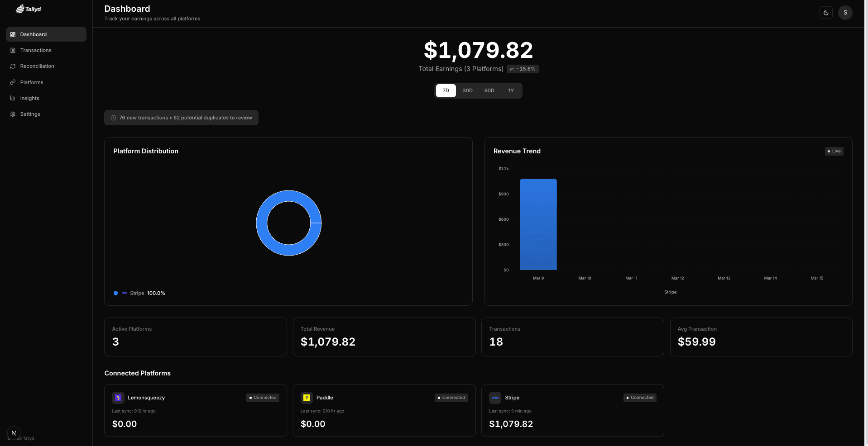The image size is (868, 446).
Task: Click the Stripe icon on its platform card
Action: 495,398
